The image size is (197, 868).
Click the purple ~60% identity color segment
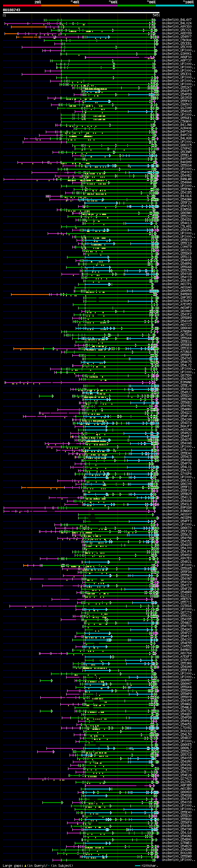[x=99, y=6]
